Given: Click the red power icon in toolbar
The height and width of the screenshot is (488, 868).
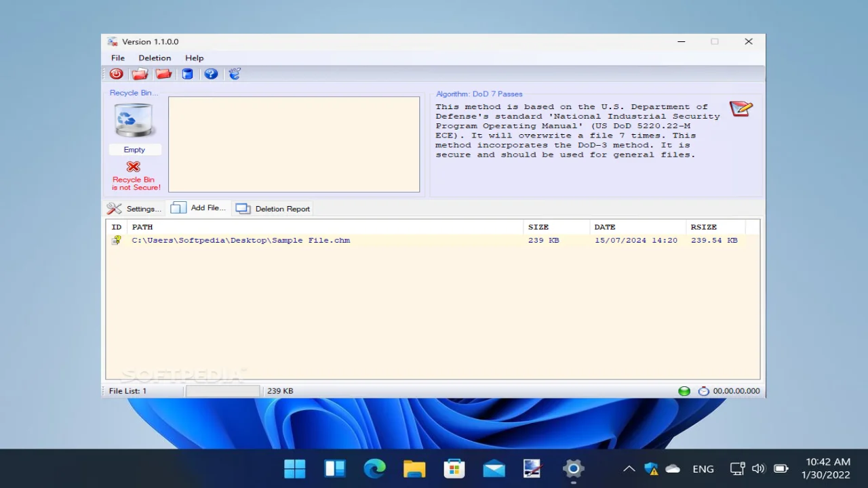Looking at the screenshot, I should pyautogui.click(x=116, y=74).
